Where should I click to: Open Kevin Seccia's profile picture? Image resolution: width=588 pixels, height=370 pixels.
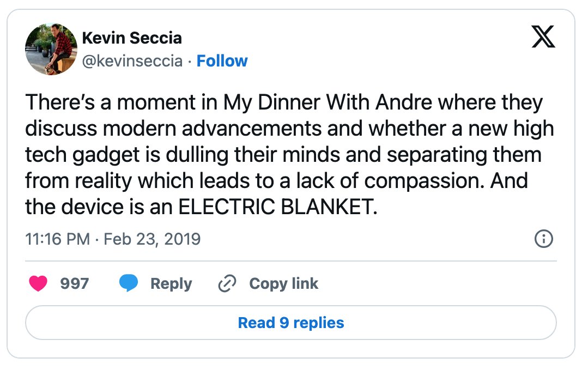coord(51,49)
